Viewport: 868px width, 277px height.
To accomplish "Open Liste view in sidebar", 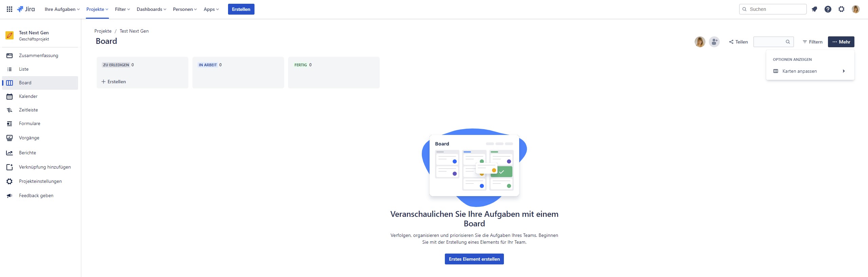I will click(40, 69).
